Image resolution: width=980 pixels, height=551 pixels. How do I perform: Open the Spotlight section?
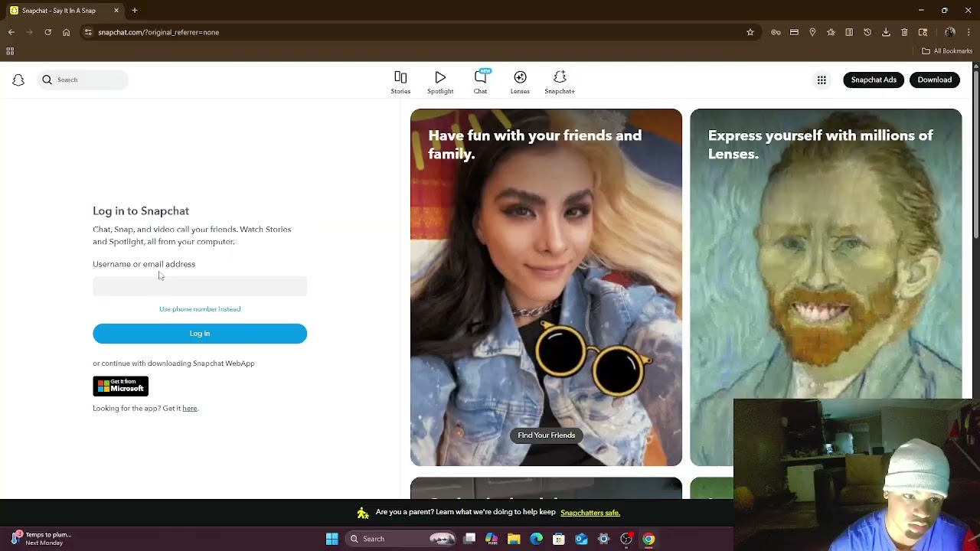440,82
